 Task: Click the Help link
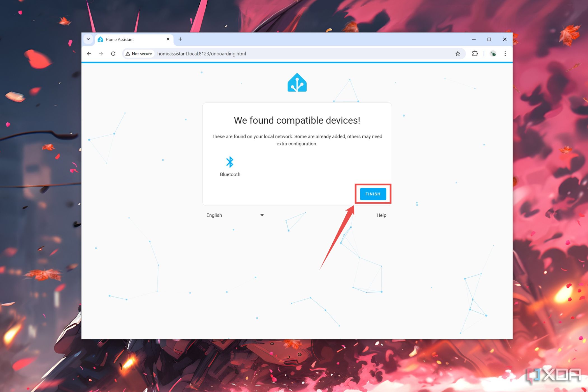(x=381, y=215)
